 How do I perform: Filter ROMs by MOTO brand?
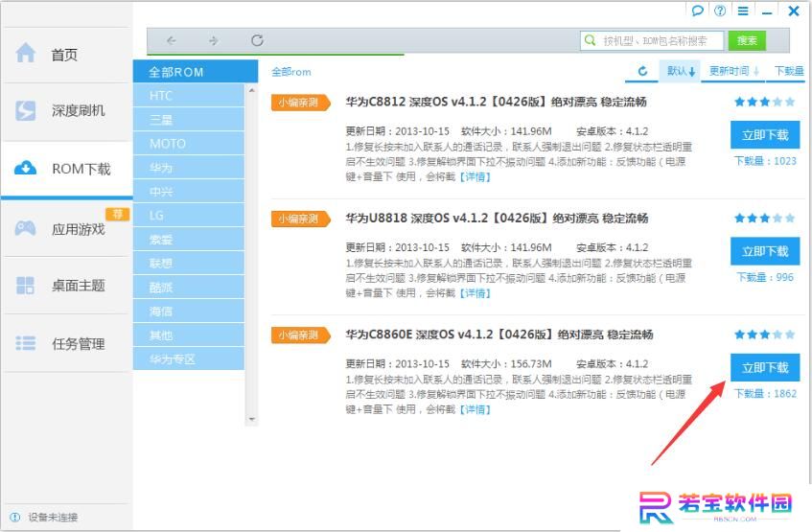[189, 144]
